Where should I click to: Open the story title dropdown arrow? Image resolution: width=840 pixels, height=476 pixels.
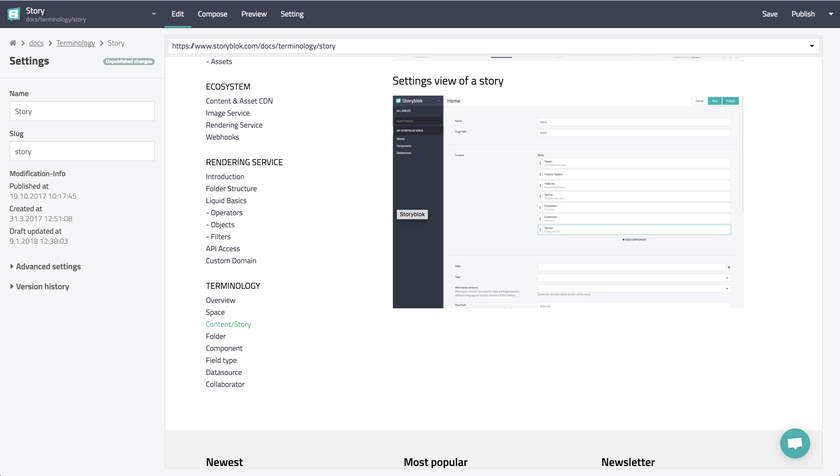coord(154,14)
